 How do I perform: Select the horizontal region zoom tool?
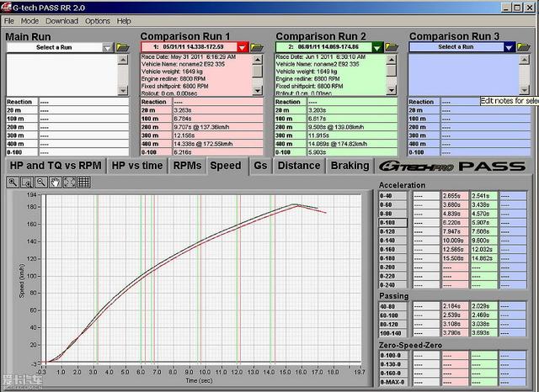[27, 182]
